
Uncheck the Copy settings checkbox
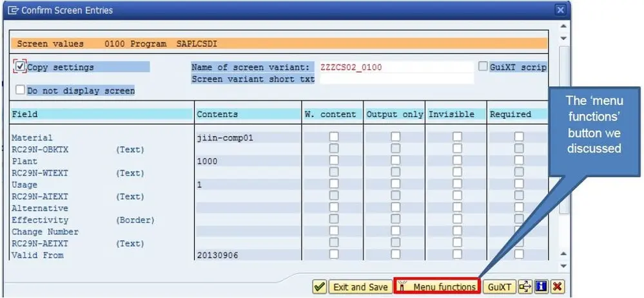pyautogui.click(x=21, y=66)
